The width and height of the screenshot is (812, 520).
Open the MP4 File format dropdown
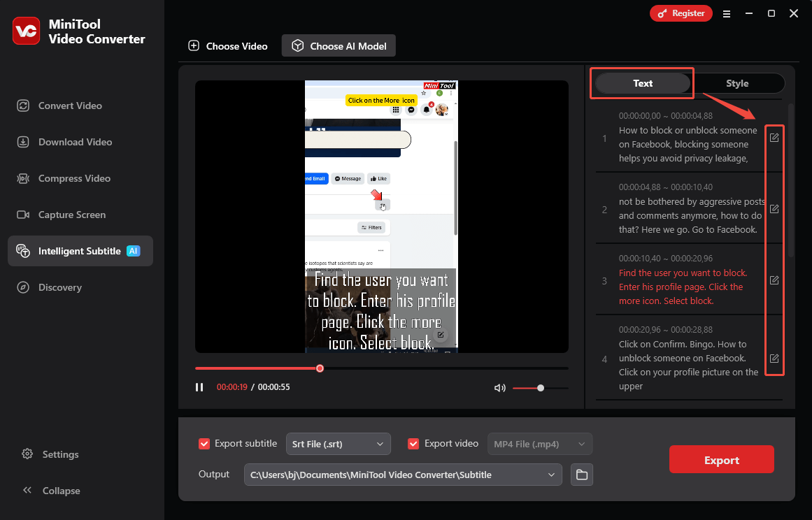(540, 444)
